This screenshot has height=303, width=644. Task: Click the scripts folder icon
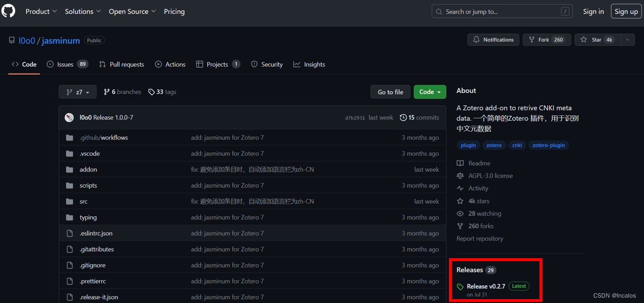[70, 186]
